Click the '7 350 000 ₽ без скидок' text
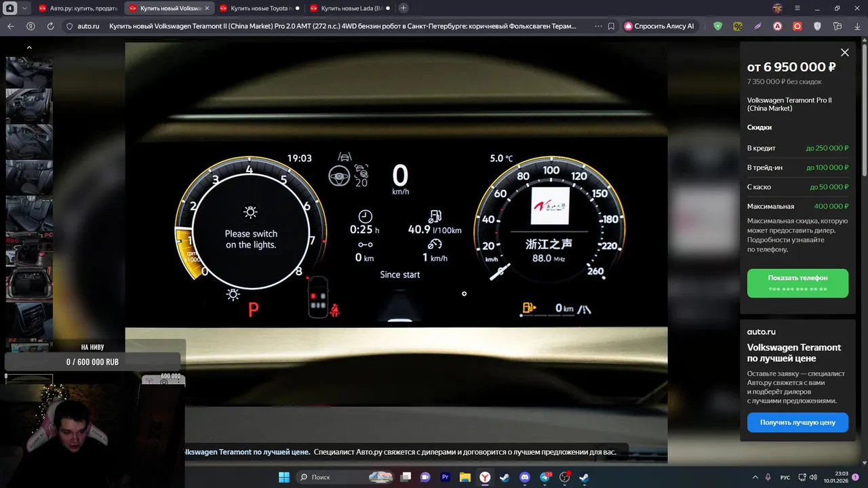Image resolution: width=868 pixels, height=488 pixels. 784,81
